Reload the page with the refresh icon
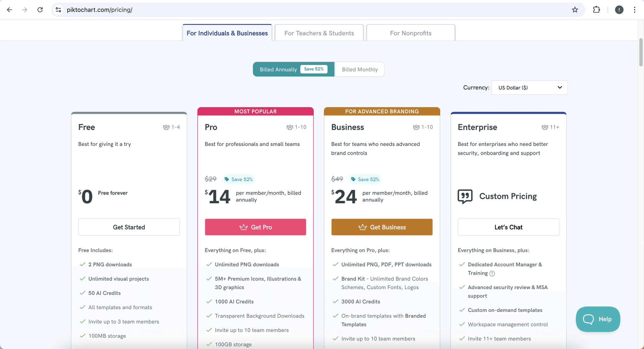Screen dimensions: 644x349 [40, 10]
